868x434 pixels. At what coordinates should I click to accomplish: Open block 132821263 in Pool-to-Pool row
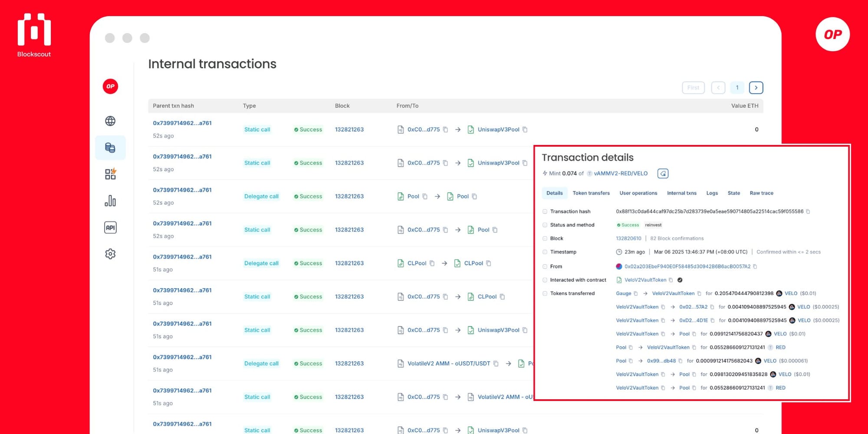coord(349,196)
